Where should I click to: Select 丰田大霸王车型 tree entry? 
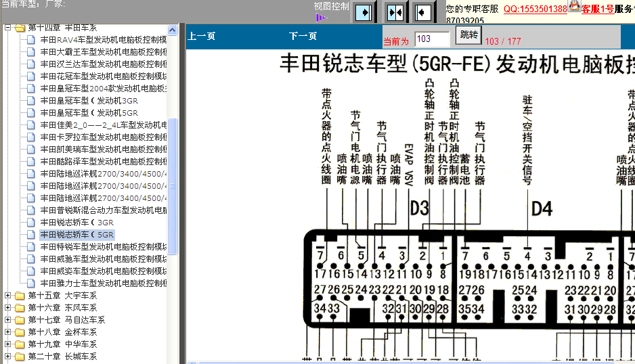(104, 52)
